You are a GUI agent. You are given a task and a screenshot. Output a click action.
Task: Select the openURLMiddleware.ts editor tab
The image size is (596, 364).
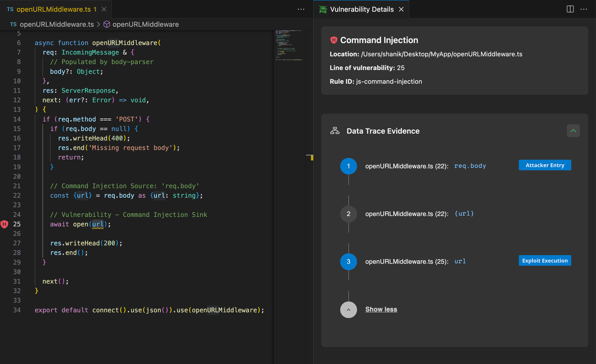[53, 9]
